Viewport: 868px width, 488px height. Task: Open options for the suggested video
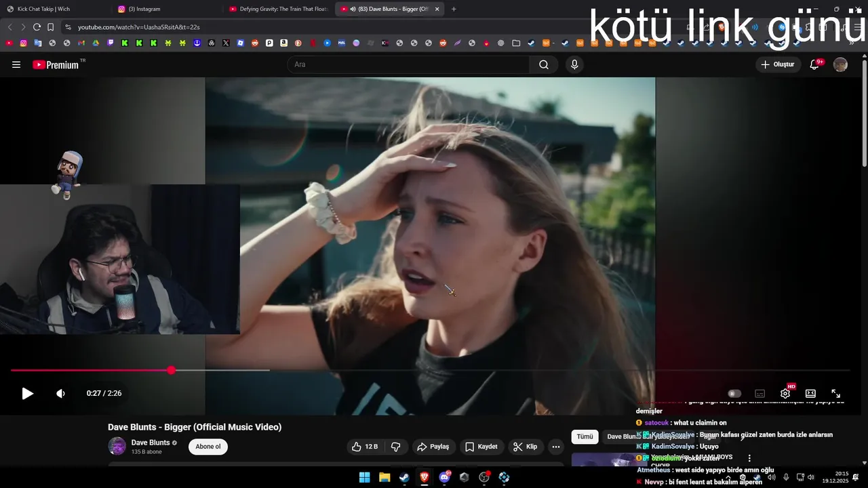pyautogui.click(x=749, y=458)
